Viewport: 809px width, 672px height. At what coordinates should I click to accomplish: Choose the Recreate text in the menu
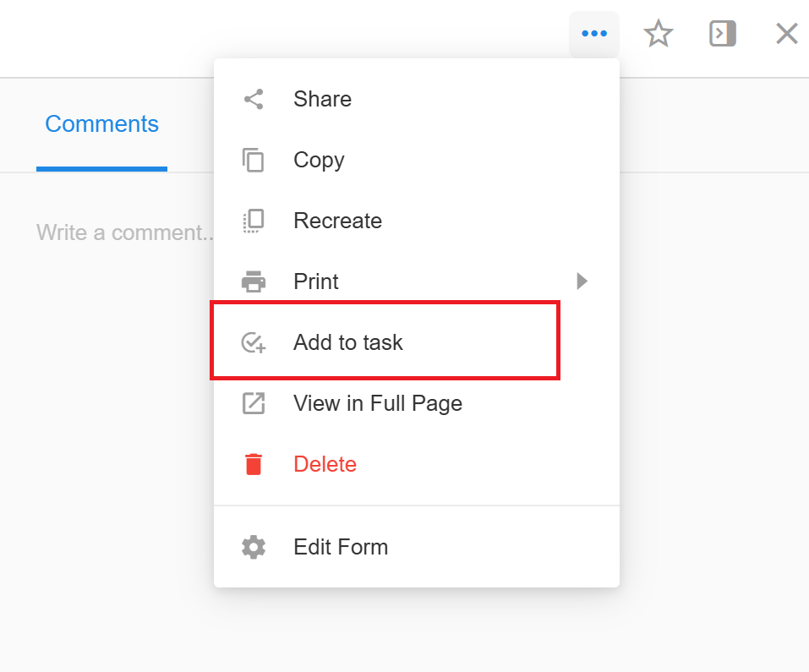(x=337, y=221)
